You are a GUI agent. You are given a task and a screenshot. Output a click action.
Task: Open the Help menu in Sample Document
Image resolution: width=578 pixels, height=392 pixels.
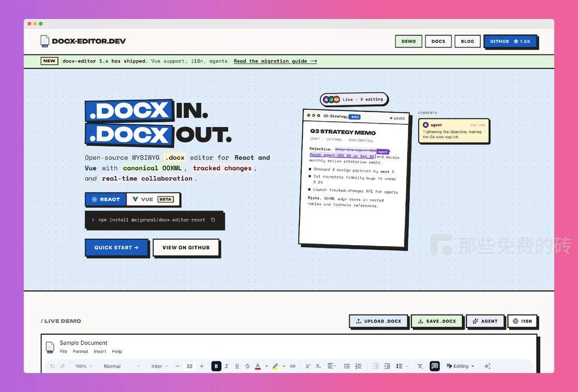click(x=117, y=352)
